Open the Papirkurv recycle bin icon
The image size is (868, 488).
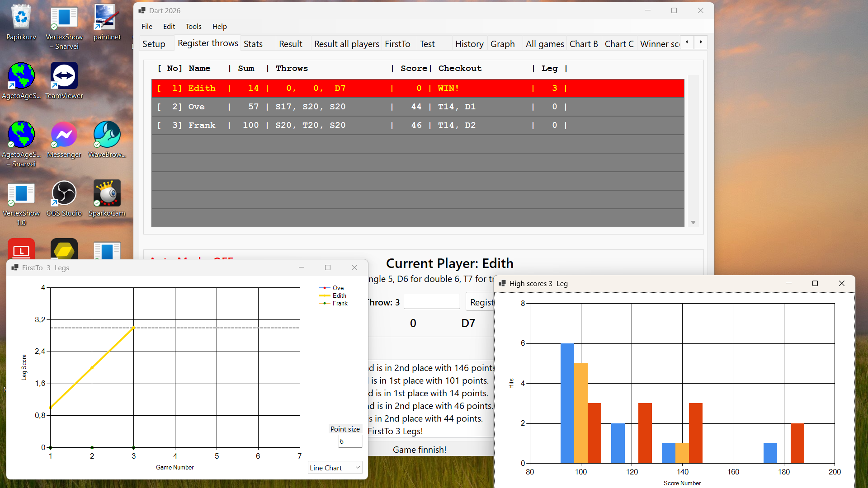point(21,18)
